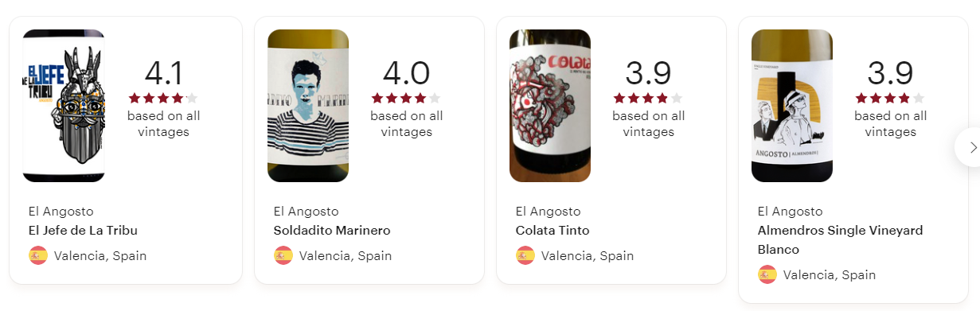Open Almendros Single Vineyard bottle image
Screen dimensions: 980x311
tap(792, 106)
